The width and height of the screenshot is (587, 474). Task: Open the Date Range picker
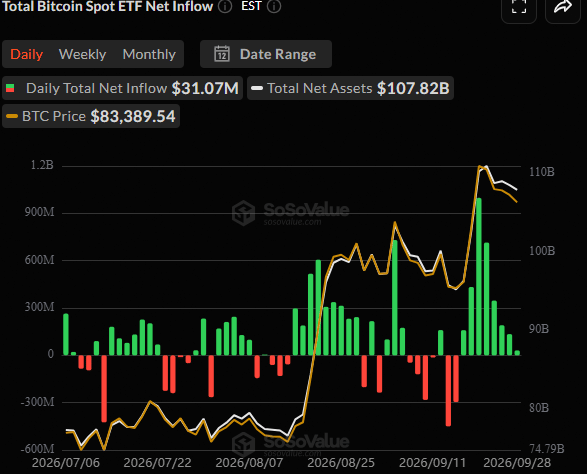[266, 54]
